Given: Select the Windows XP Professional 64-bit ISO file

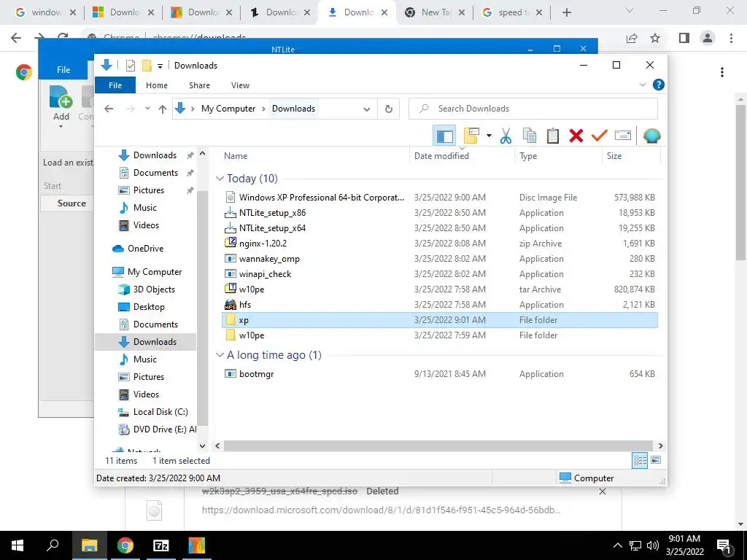Looking at the screenshot, I should (440, 197).
